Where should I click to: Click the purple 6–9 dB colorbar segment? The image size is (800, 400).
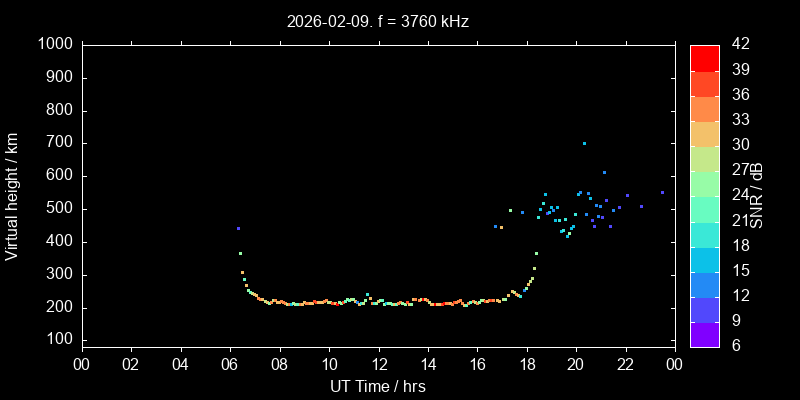pyautogui.click(x=704, y=334)
